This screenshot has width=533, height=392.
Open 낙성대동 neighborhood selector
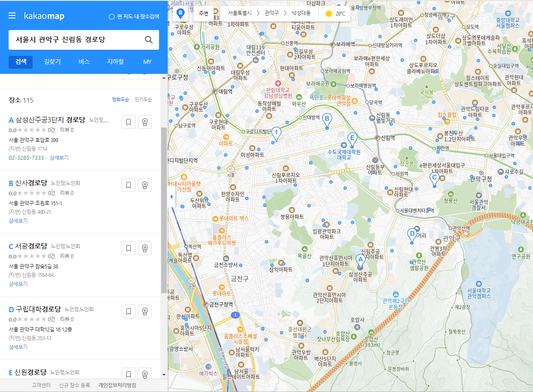tap(301, 13)
